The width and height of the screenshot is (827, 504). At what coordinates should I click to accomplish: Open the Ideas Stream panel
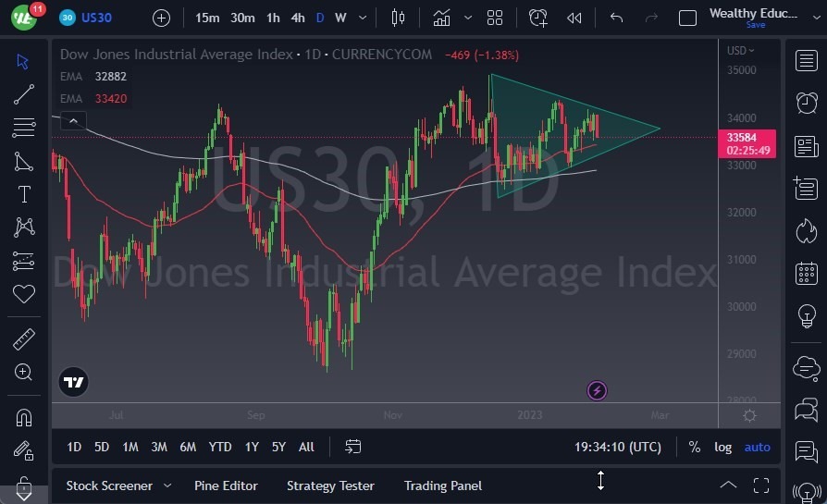click(807, 452)
